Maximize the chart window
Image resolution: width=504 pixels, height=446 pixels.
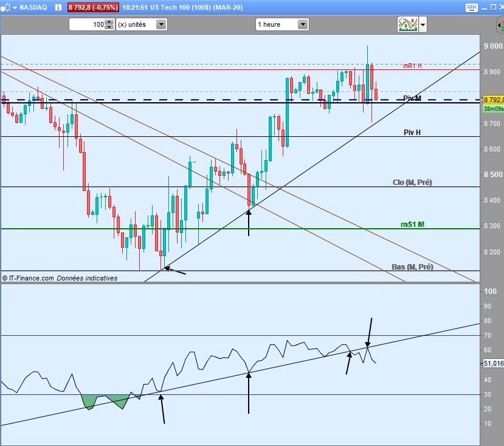(493, 7)
